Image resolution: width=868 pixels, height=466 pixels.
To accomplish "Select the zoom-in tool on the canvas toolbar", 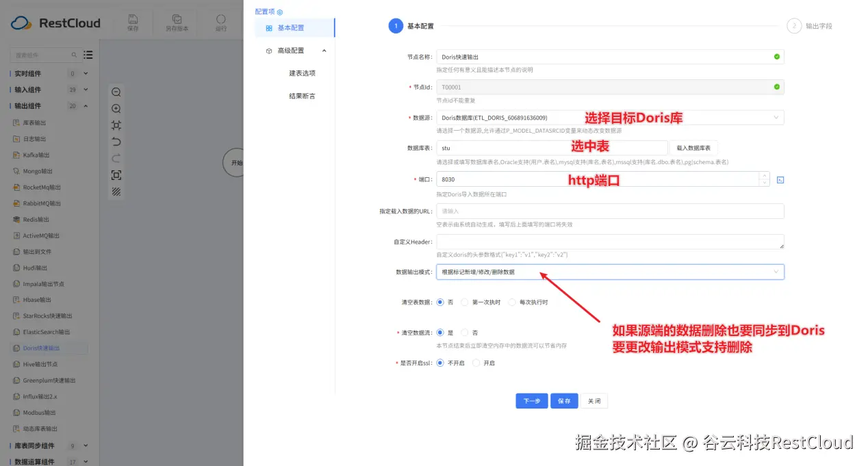I will click(x=116, y=108).
